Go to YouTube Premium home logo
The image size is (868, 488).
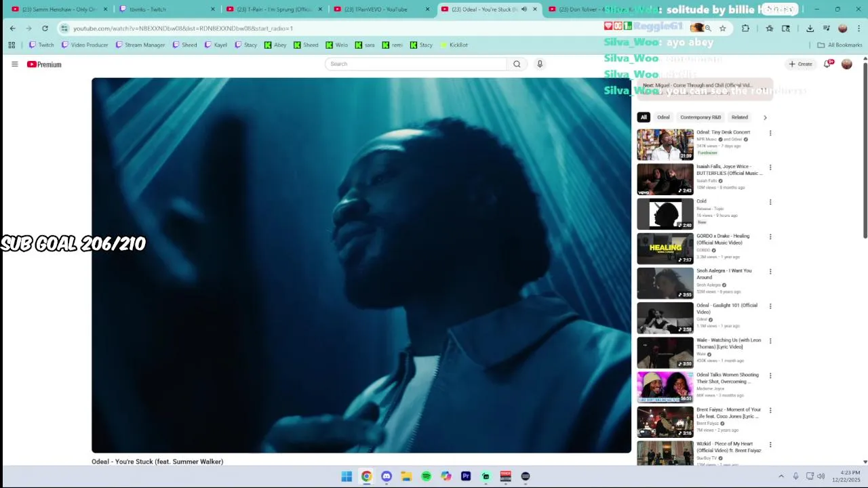(x=44, y=64)
